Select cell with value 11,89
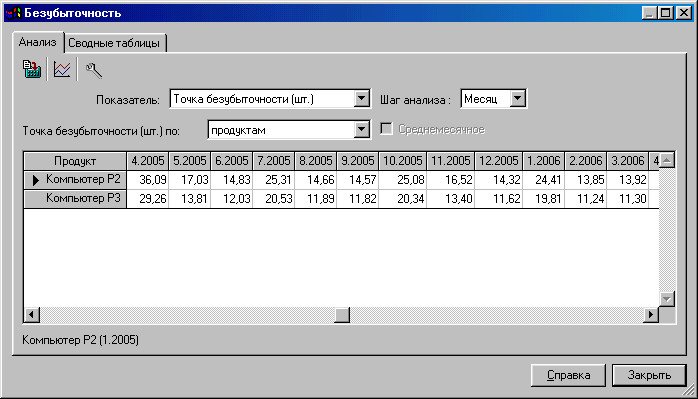Image resolution: width=698 pixels, height=399 pixels. click(315, 199)
